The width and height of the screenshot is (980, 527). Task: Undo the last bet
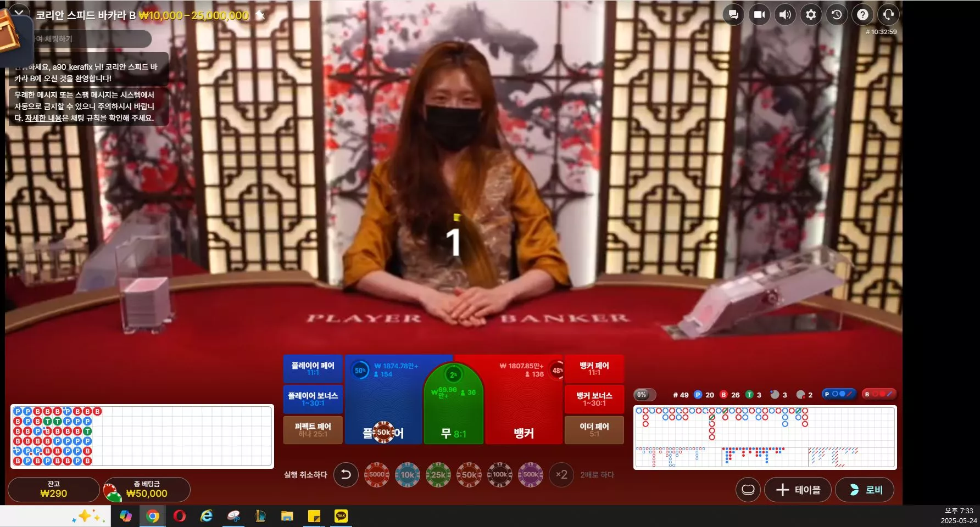tap(346, 475)
